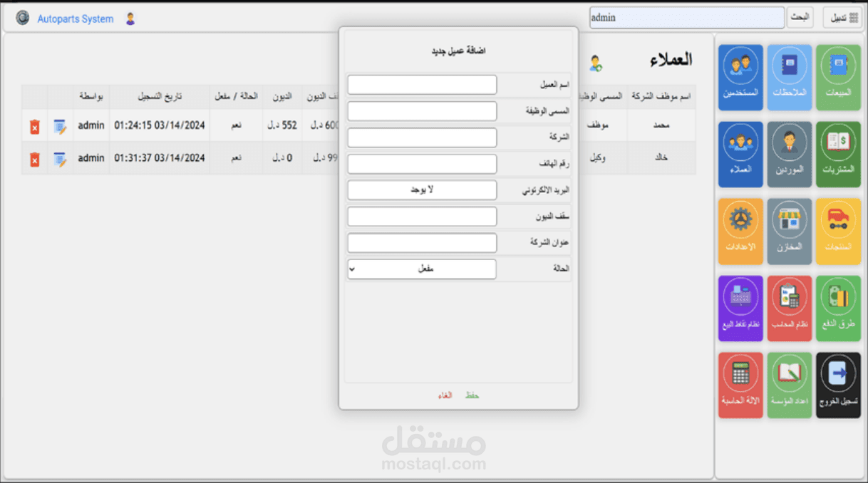Click the سقف الديون (Debt ceiling) field
868x483 pixels.
click(422, 217)
